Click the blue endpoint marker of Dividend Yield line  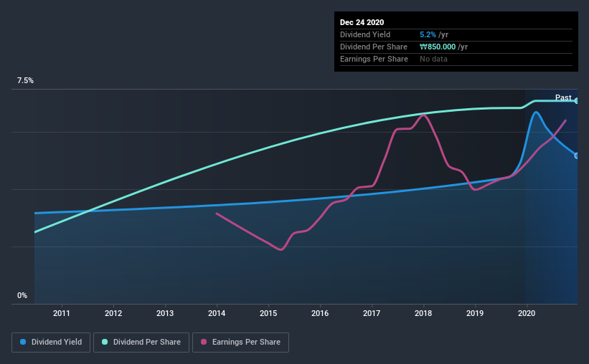[x=577, y=155]
